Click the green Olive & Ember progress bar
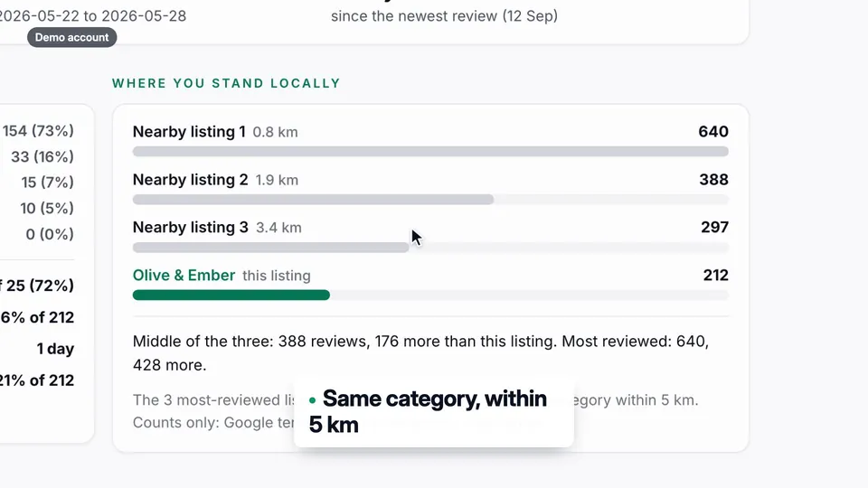 231,295
